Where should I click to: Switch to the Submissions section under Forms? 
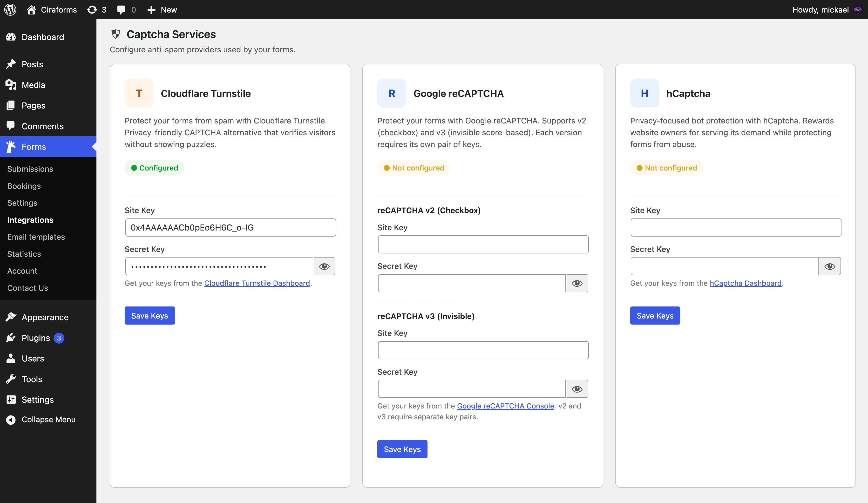(x=30, y=169)
